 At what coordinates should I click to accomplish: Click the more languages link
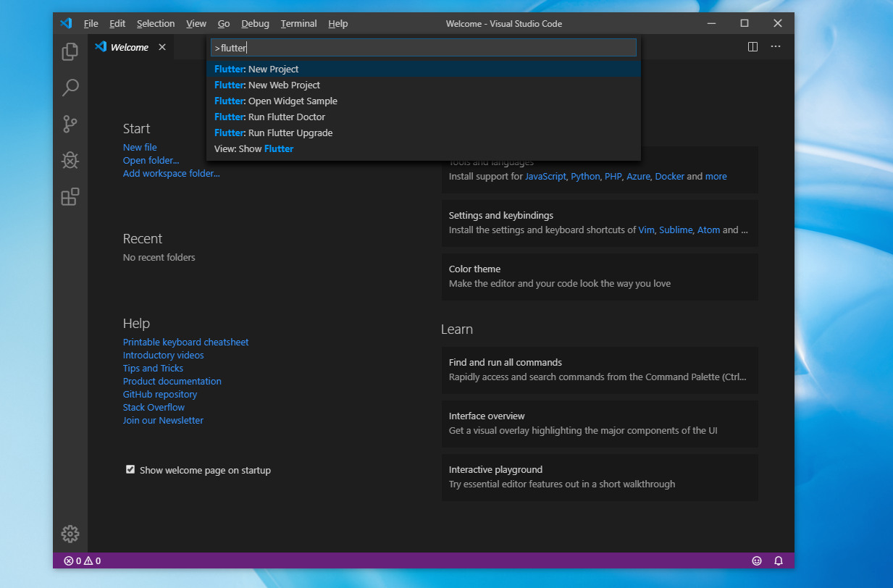coord(716,176)
